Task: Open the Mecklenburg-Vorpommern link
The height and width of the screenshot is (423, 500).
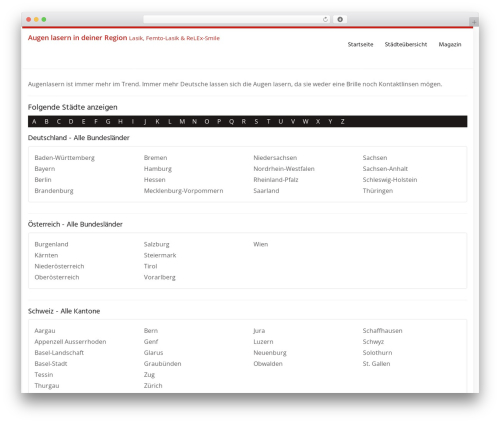Action: 183,191
